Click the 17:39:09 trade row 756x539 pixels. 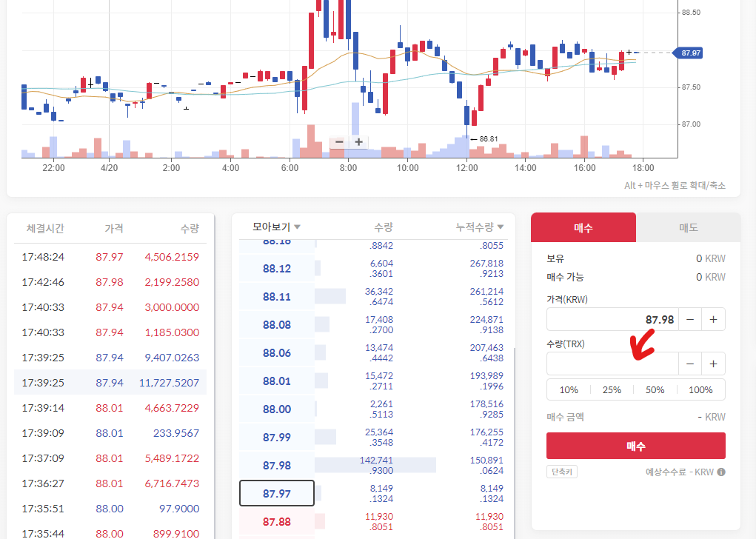pos(110,433)
